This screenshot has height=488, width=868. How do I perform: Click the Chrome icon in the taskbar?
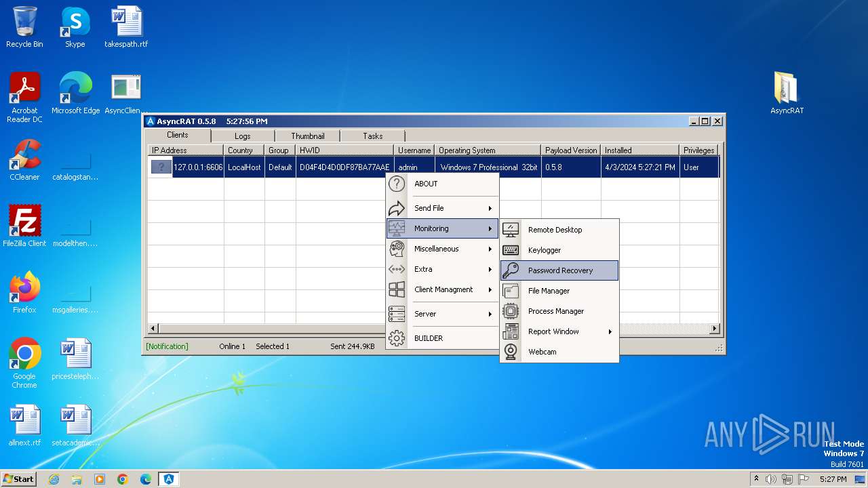coord(123,479)
